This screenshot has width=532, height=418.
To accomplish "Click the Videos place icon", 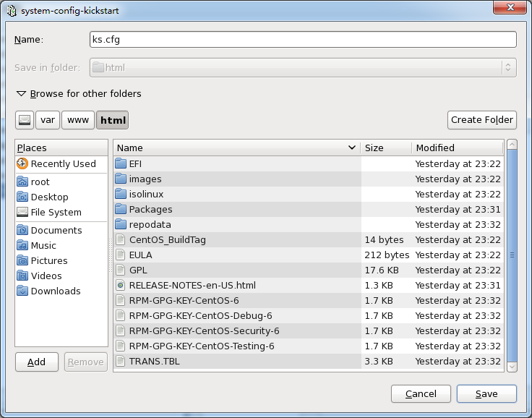I will (22, 276).
